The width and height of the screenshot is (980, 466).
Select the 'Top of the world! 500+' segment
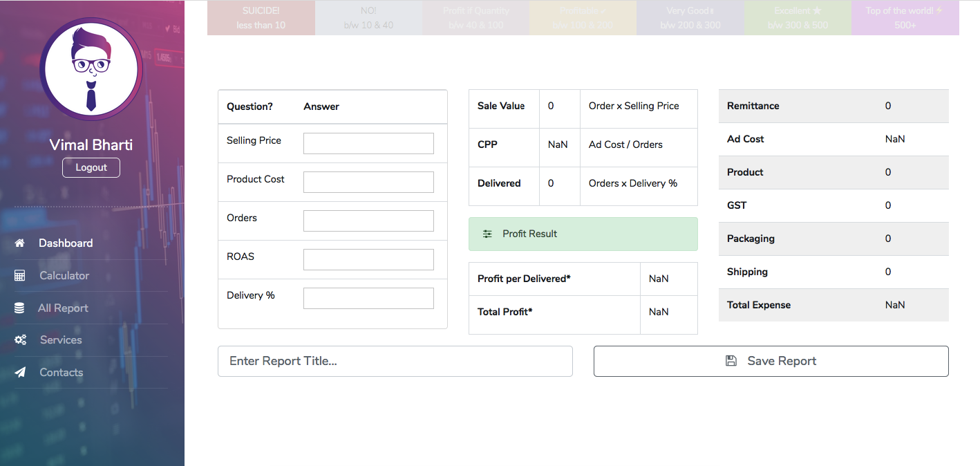coord(905,19)
